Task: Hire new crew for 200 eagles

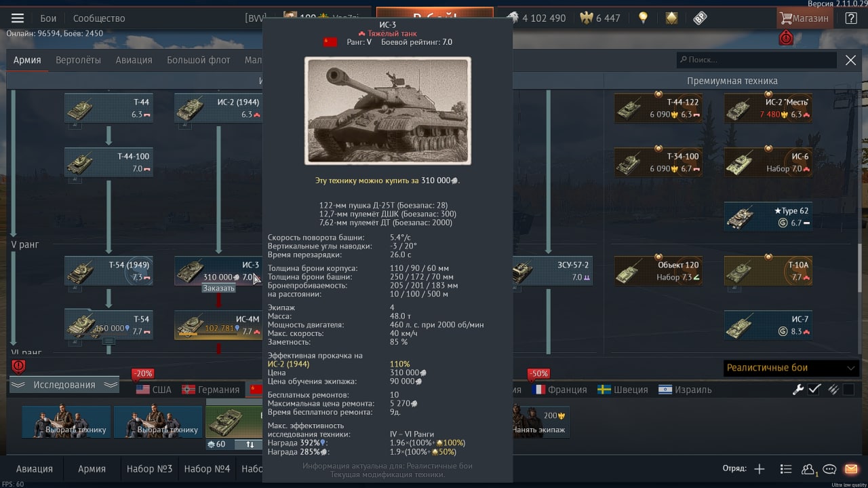Action: 541,421
